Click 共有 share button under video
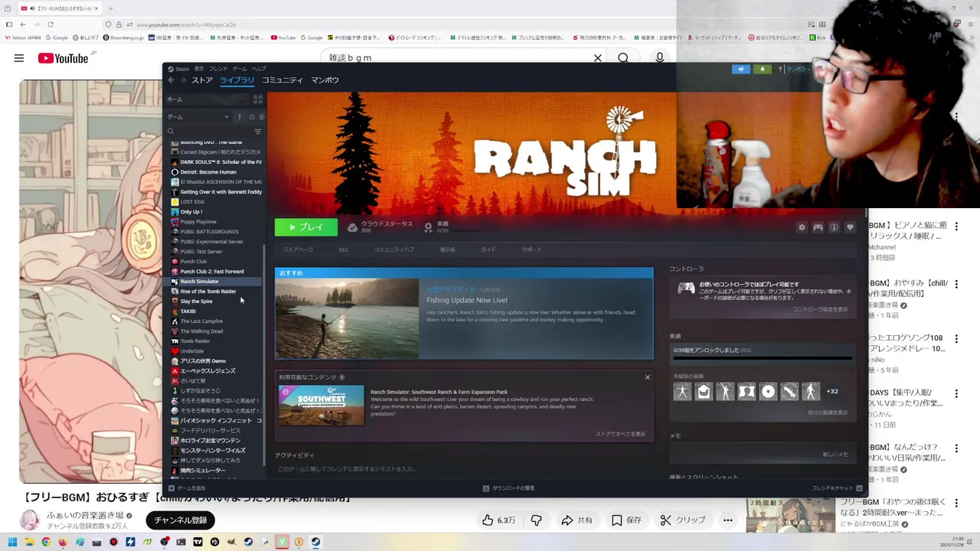This screenshot has width=980, height=551. (x=577, y=520)
